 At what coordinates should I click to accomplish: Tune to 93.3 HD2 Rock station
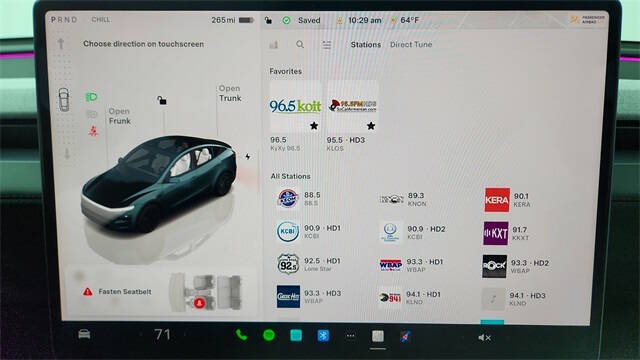pyautogui.click(x=516, y=266)
